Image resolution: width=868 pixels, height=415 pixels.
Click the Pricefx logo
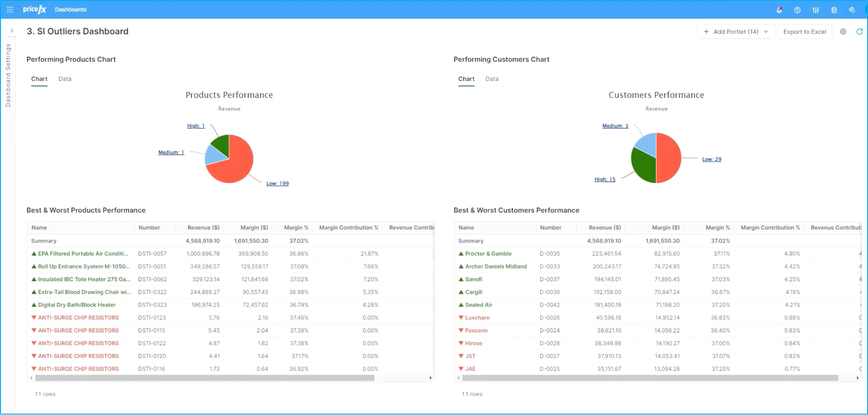coord(35,9)
